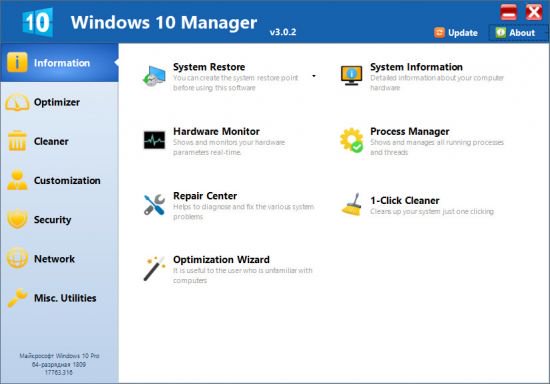Open the Misc. Utilities section
The height and width of the screenshot is (384, 550).
[x=59, y=298]
